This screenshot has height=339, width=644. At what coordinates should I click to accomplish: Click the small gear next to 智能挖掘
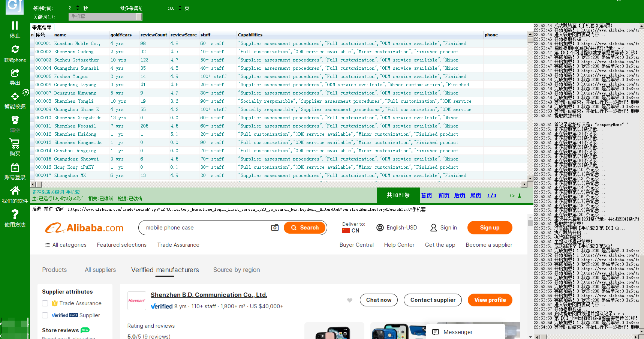26,92
